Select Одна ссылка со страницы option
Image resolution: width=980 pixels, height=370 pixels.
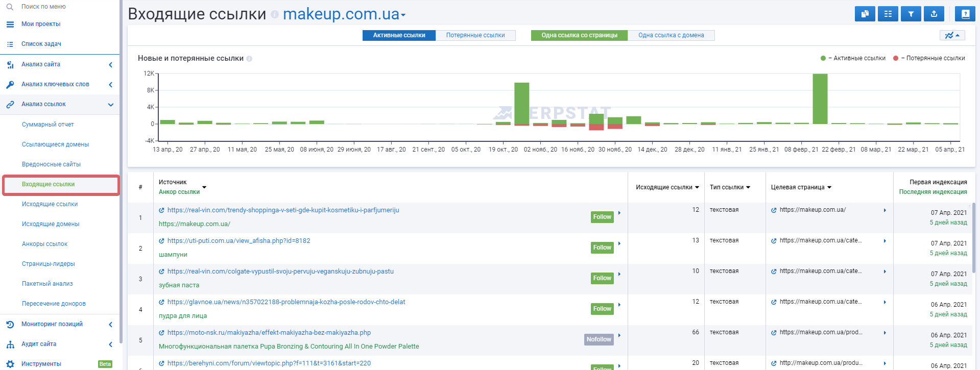point(579,35)
